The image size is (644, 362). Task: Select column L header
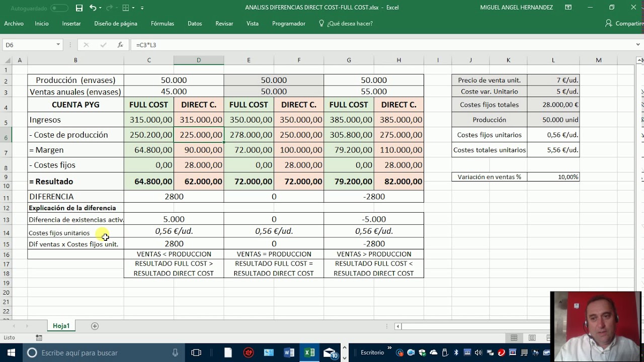pos(553,60)
